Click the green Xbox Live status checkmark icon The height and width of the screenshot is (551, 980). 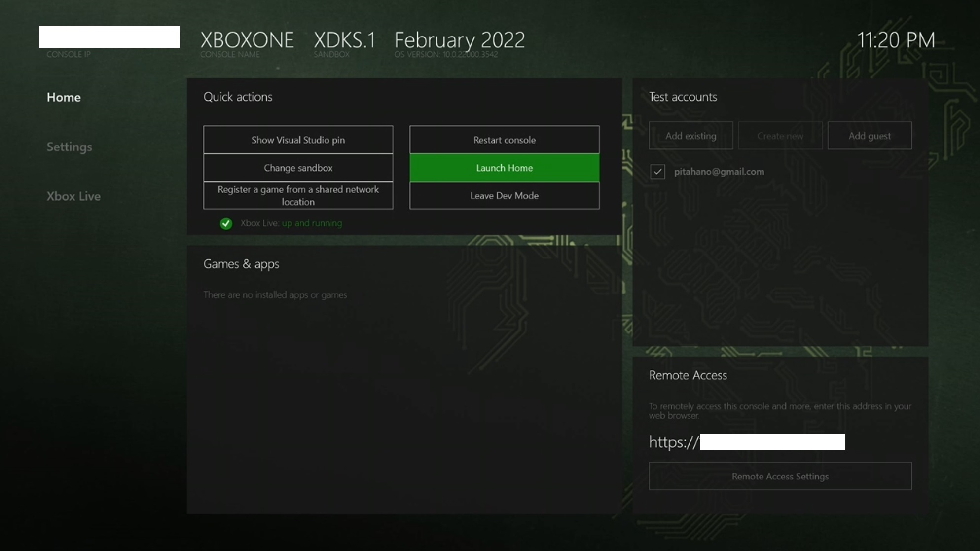(226, 223)
